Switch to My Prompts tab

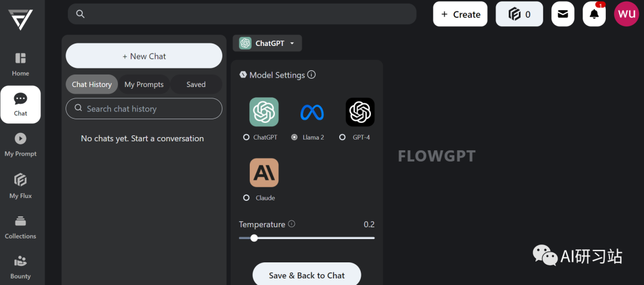(144, 84)
